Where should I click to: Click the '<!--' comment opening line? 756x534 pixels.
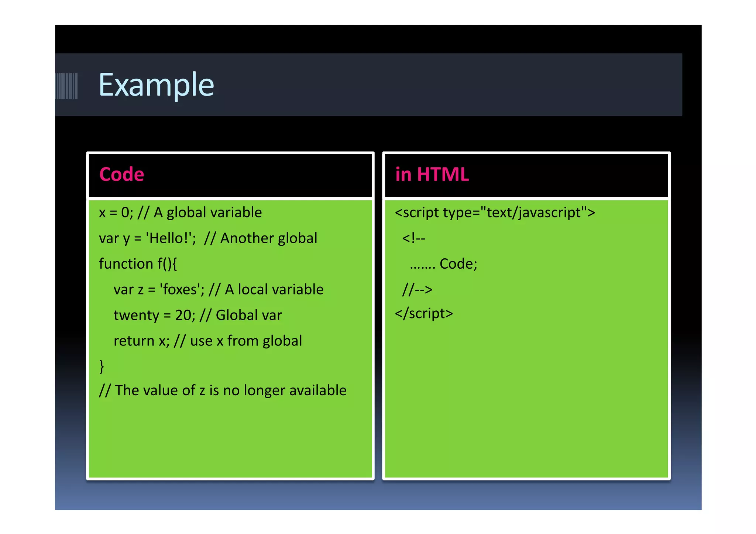(x=414, y=238)
